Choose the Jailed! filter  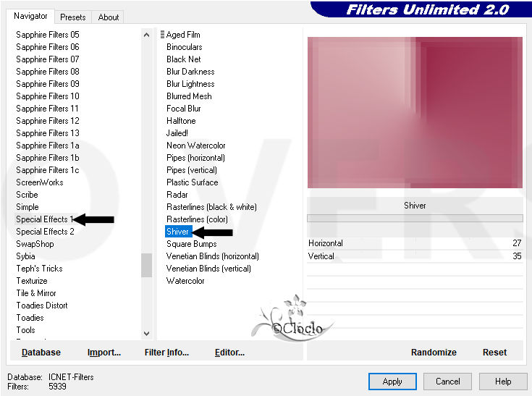coord(177,133)
